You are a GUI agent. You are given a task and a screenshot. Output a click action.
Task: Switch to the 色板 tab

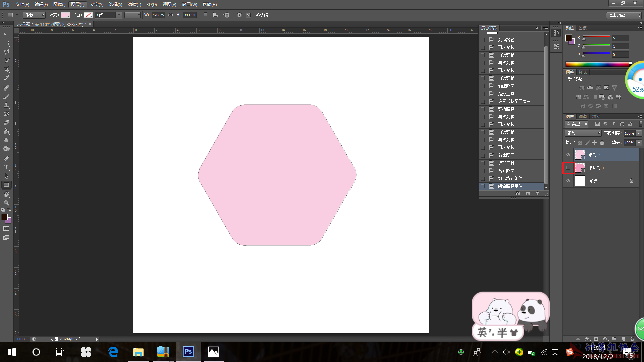point(582,28)
